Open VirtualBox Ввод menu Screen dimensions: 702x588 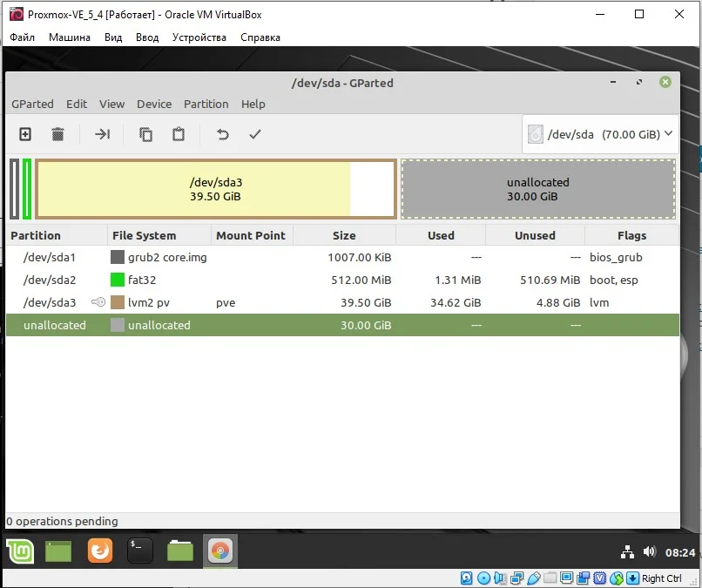click(147, 37)
